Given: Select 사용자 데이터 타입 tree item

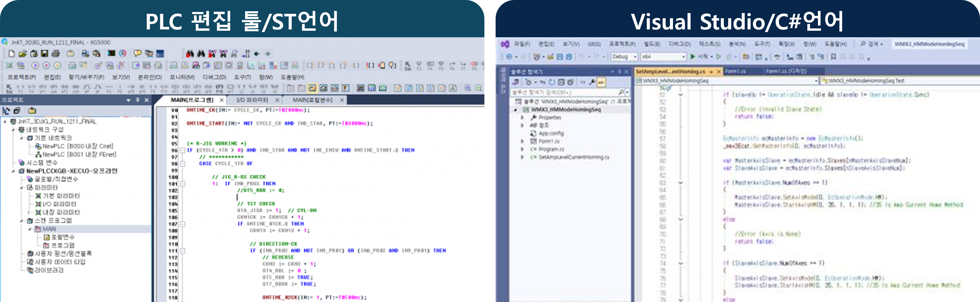Looking at the screenshot, I should tap(60, 262).
